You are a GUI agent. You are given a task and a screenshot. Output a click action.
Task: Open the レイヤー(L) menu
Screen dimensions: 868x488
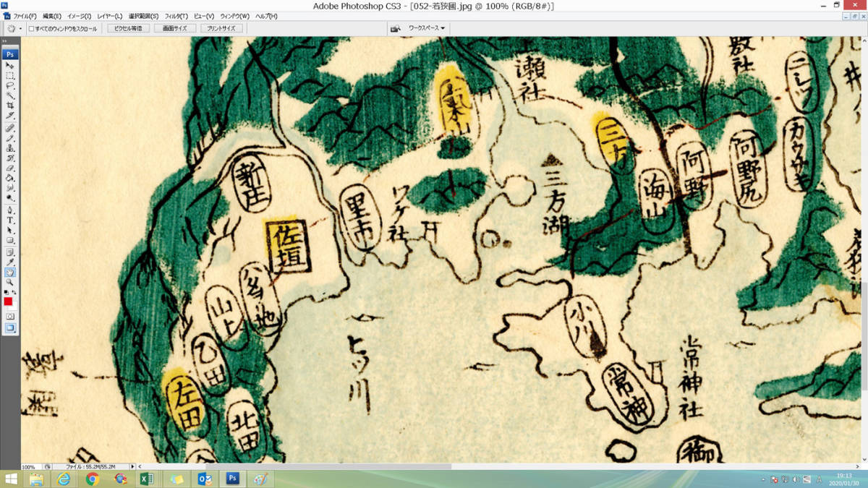click(109, 16)
